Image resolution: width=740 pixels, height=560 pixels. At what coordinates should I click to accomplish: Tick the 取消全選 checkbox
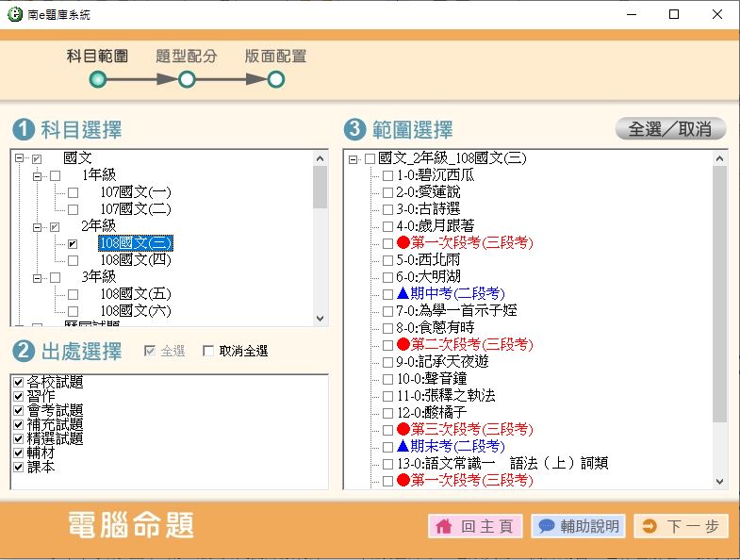pos(209,352)
